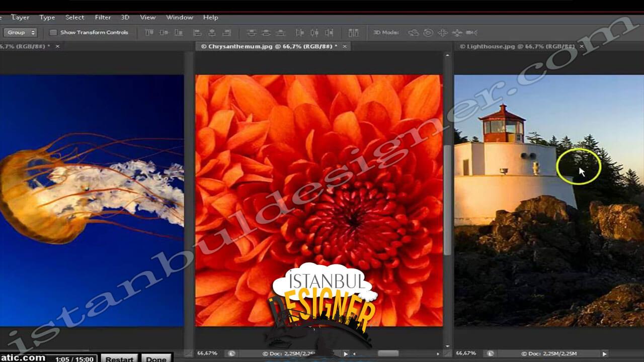Click the distribute left edges icon
644x362 pixels.
[x=300, y=33]
